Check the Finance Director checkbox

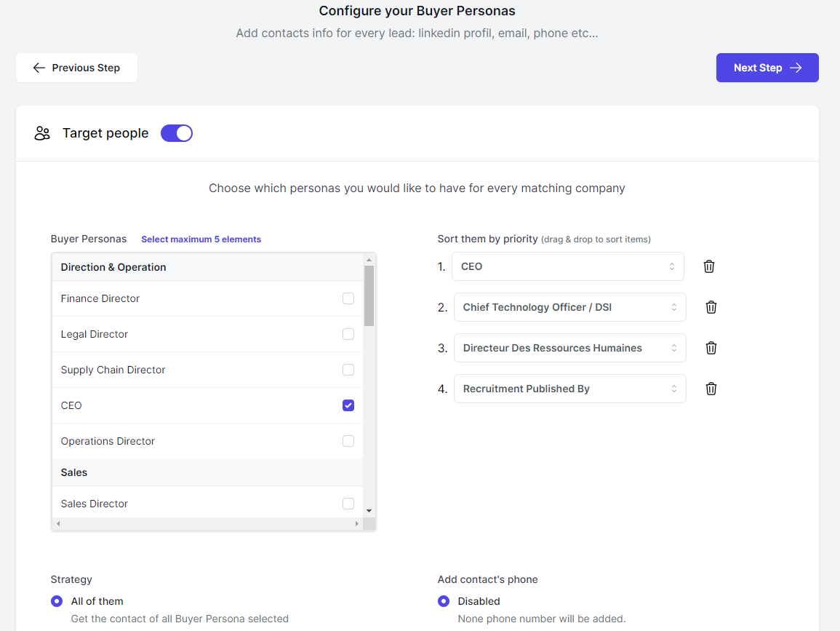click(x=348, y=298)
